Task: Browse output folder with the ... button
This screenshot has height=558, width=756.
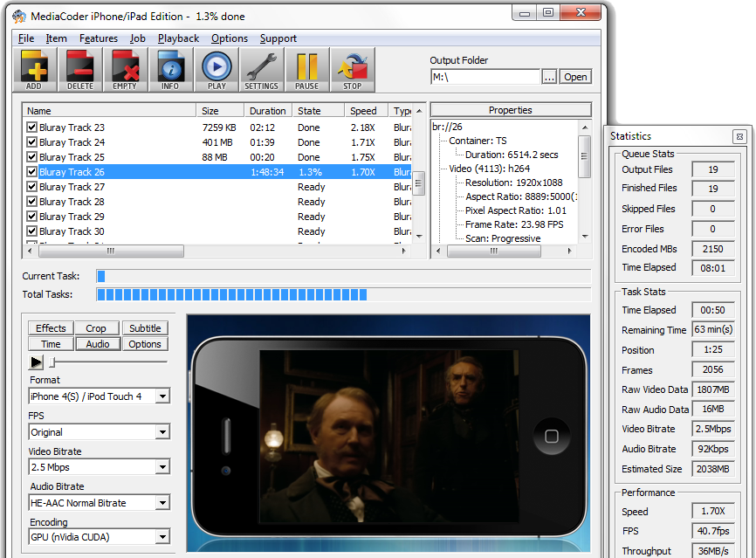Action: click(x=549, y=77)
